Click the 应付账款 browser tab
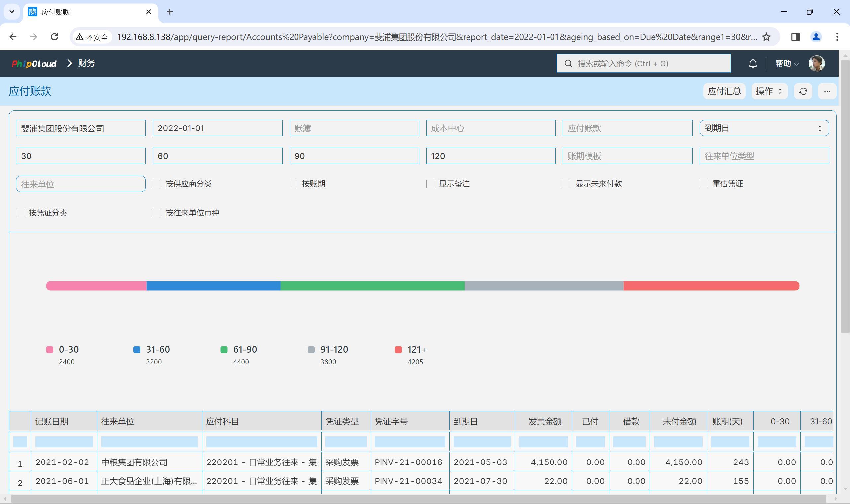The image size is (850, 504). click(x=90, y=12)
